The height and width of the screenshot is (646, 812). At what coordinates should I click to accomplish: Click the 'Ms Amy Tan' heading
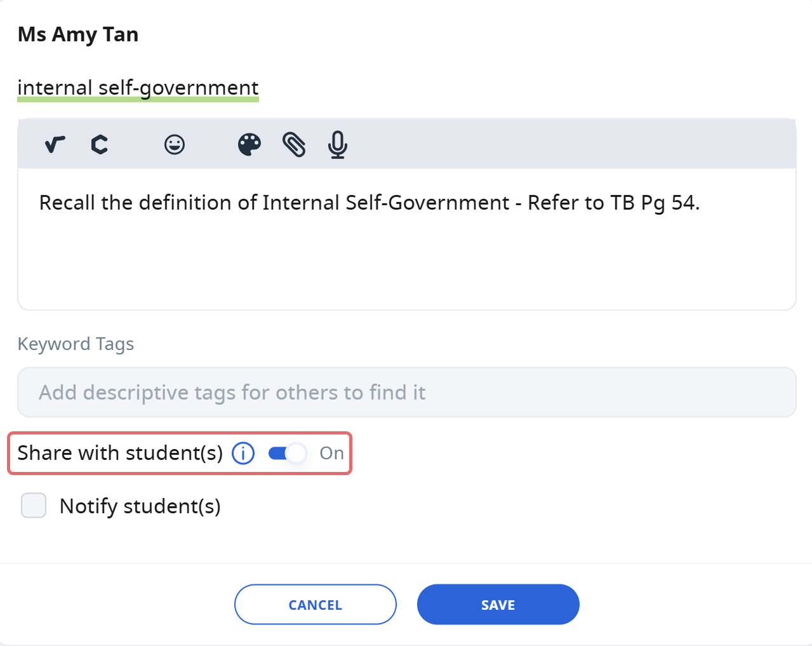tap(78, 34)
